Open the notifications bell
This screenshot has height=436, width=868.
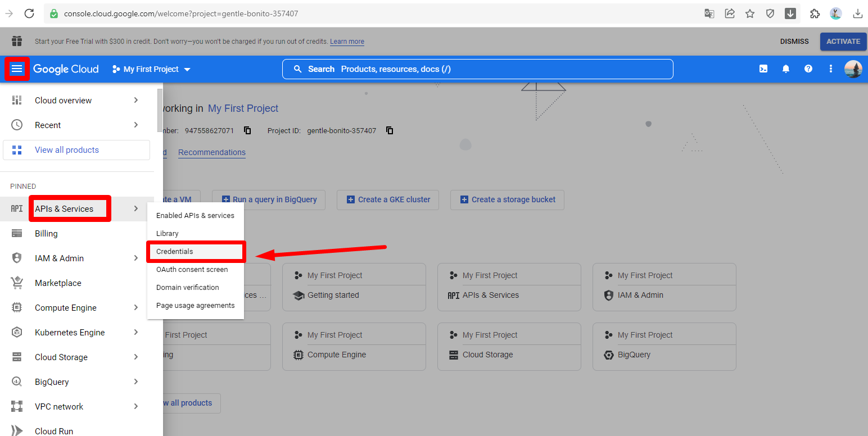click(x=786, y=69)
